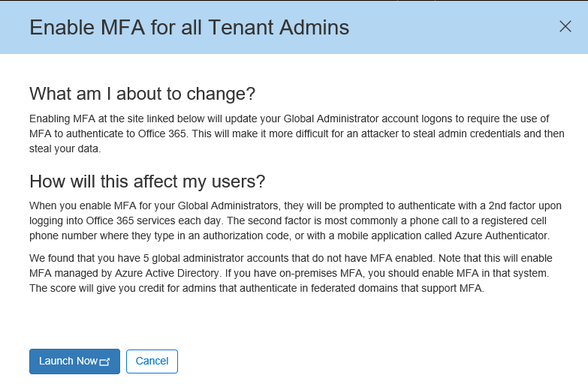This screenshot has height=384, width=588.
Task: Click the 'How will this affect my users?' heading
Action: pyautogui.click(x=147, y=181)
